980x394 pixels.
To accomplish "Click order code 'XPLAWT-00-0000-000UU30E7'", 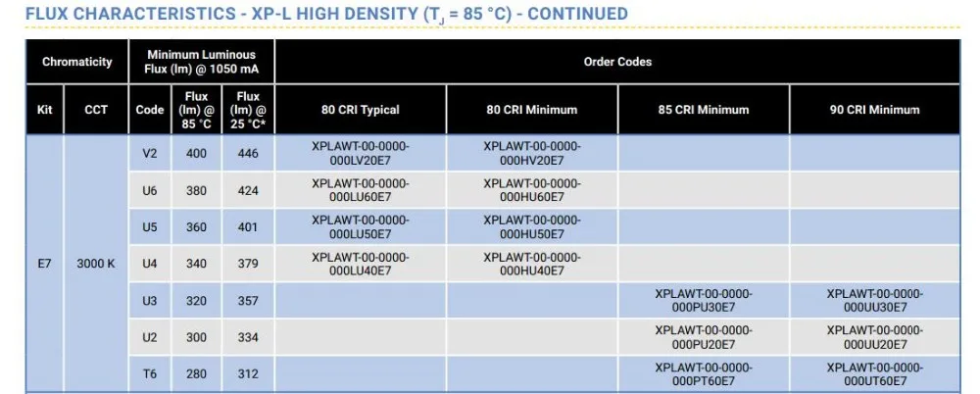I will click(875, 301).
